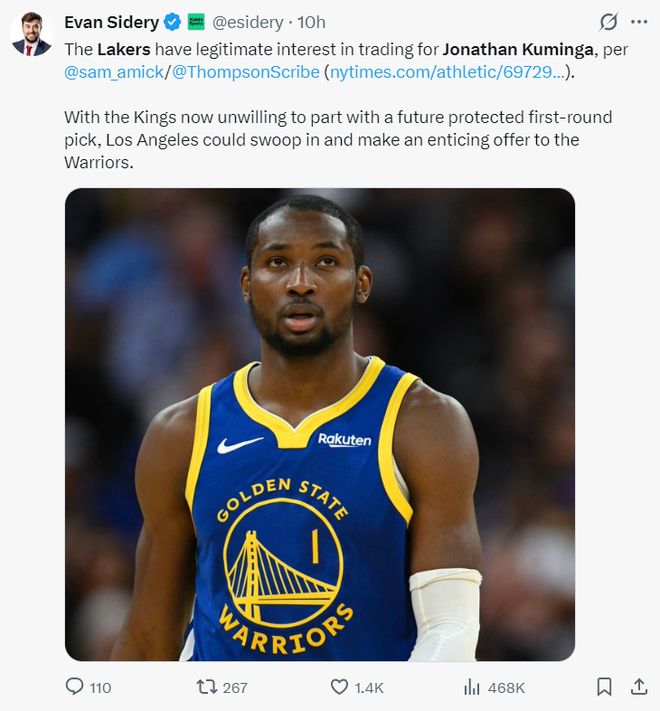Click Evan Sidery's profile avatar
Viewport: 660px width, 711px height.
point(31,33)
